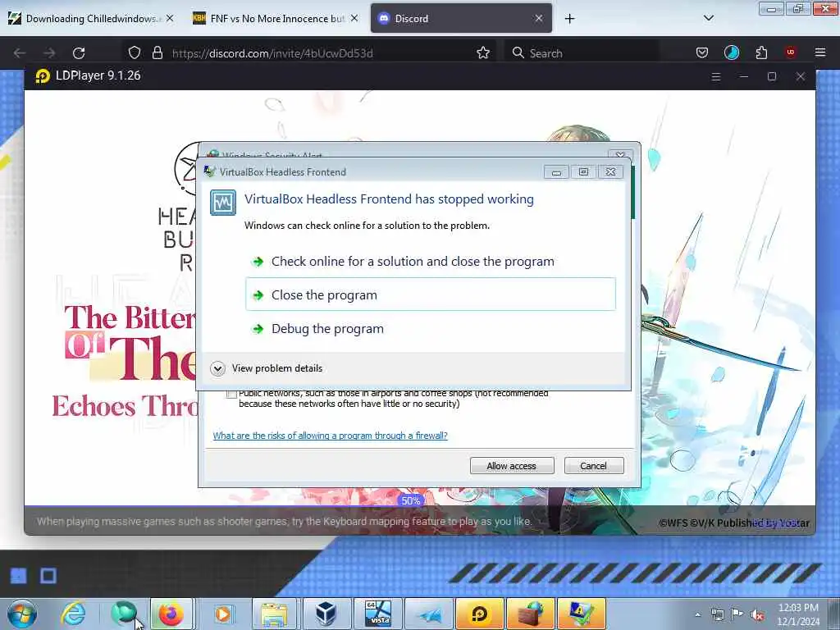Open the 64 vista taskbar item

pos(378,614)
